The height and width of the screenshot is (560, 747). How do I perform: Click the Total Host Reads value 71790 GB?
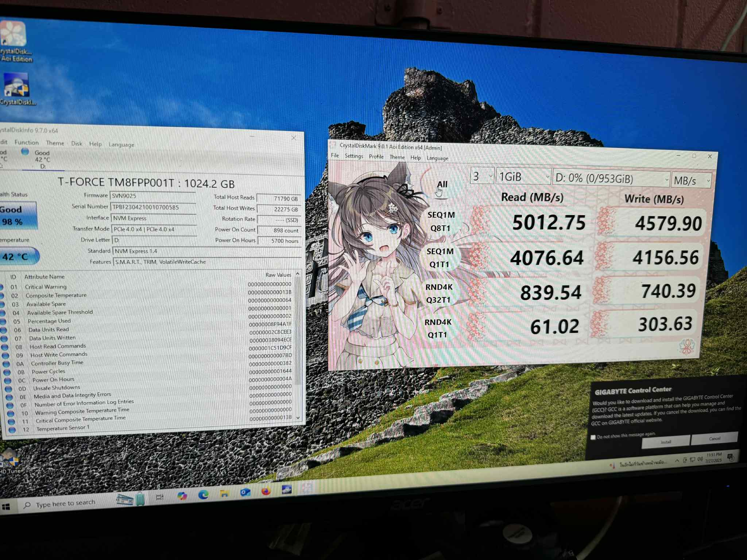279,199
